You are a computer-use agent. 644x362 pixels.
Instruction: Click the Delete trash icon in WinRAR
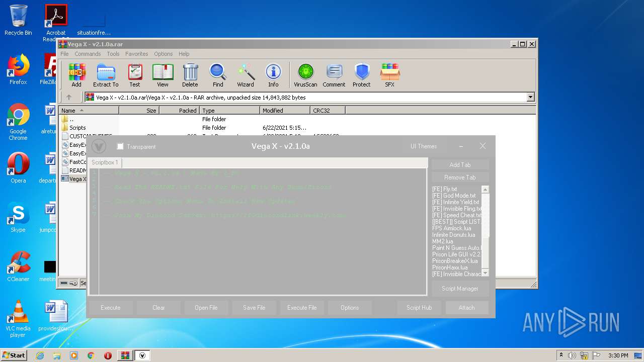(190, 75)
